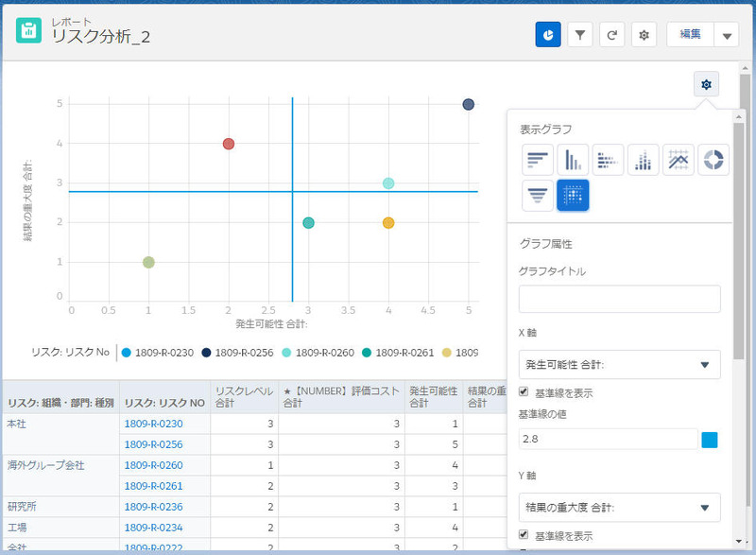Click the レポート breadcrumb label
This screenshot has width=756, height=555.
coord(72,21)
